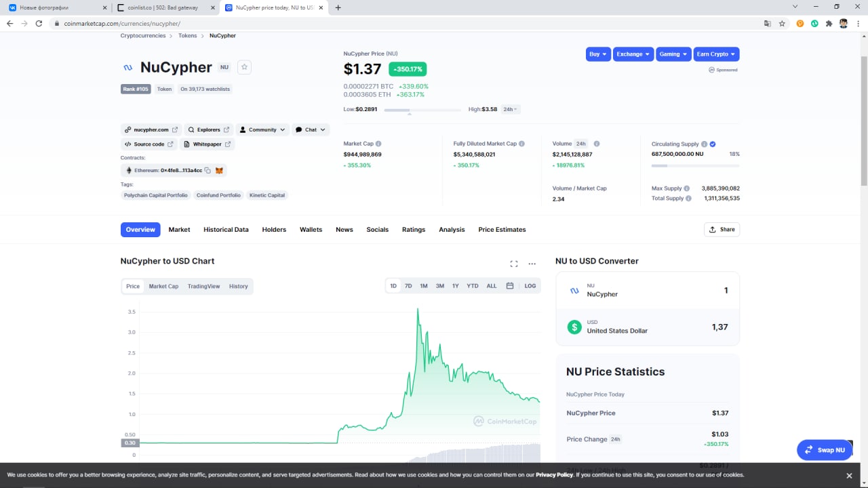The image size is (868, 488).
Task: Click Volume info icon
Action: [x=597, y=144]
